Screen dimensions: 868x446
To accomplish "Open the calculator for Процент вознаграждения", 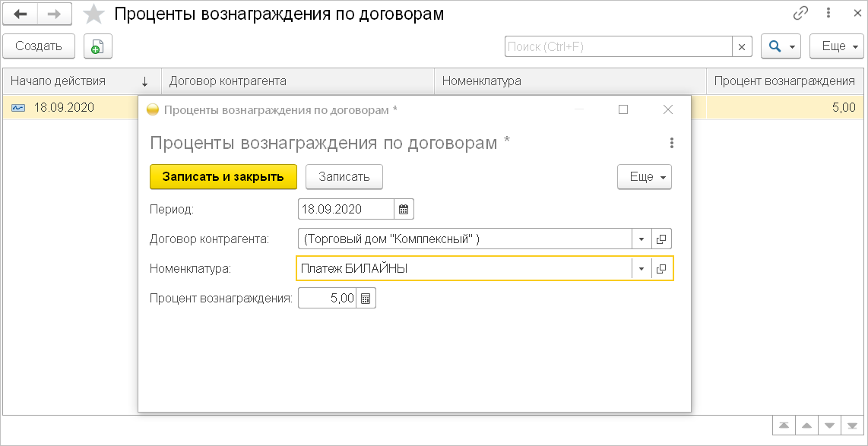I will pyautogui.click(x=366, y=299).
